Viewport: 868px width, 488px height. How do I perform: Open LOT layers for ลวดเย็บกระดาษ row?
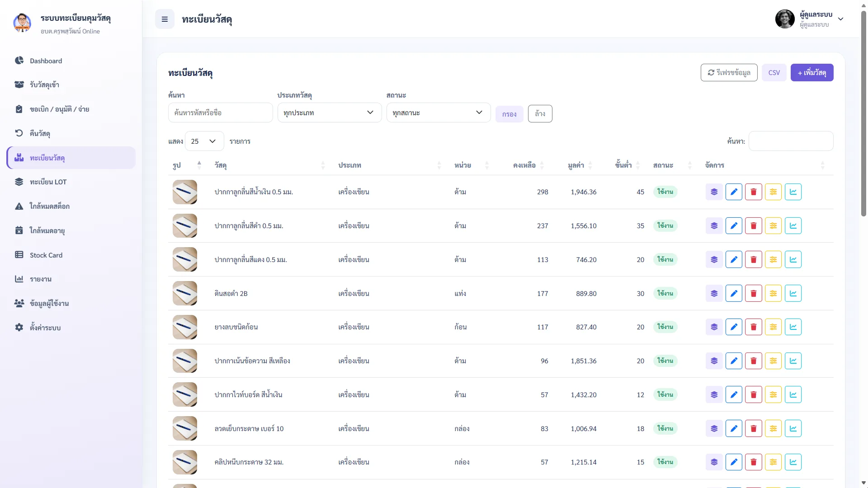pos(714,428)
